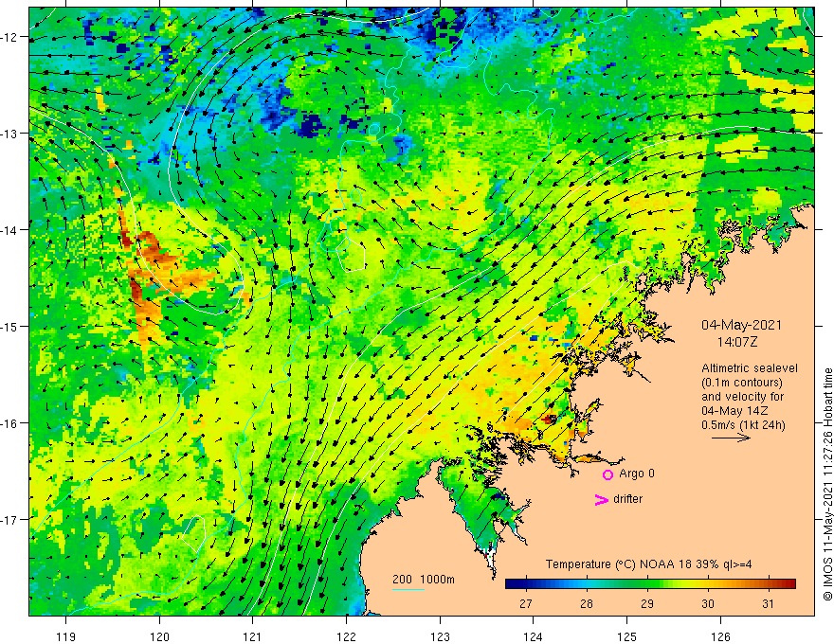Image resolution: width=834 pixels, height=644 pixels.
Task: Click the 'Altimetric sealevel' caption line
Action: (750, 368)
